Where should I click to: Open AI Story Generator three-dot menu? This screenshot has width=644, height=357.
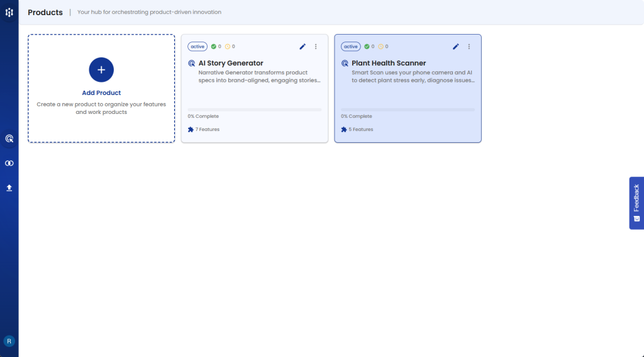pos(316,47)
